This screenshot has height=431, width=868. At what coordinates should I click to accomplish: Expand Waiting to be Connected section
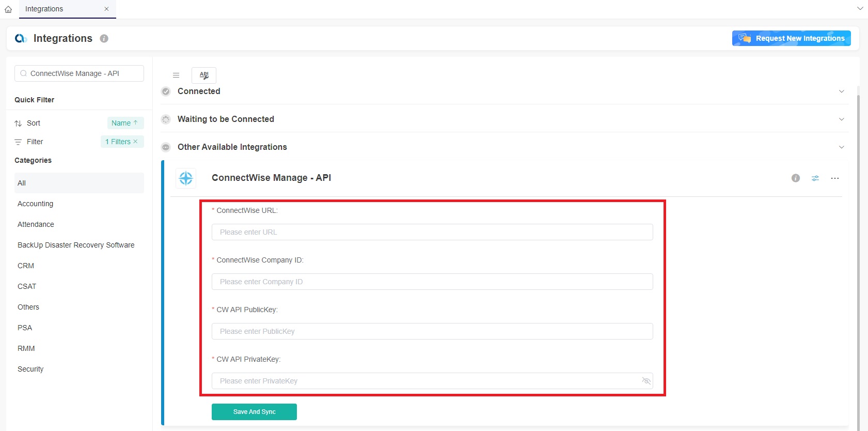841,119
